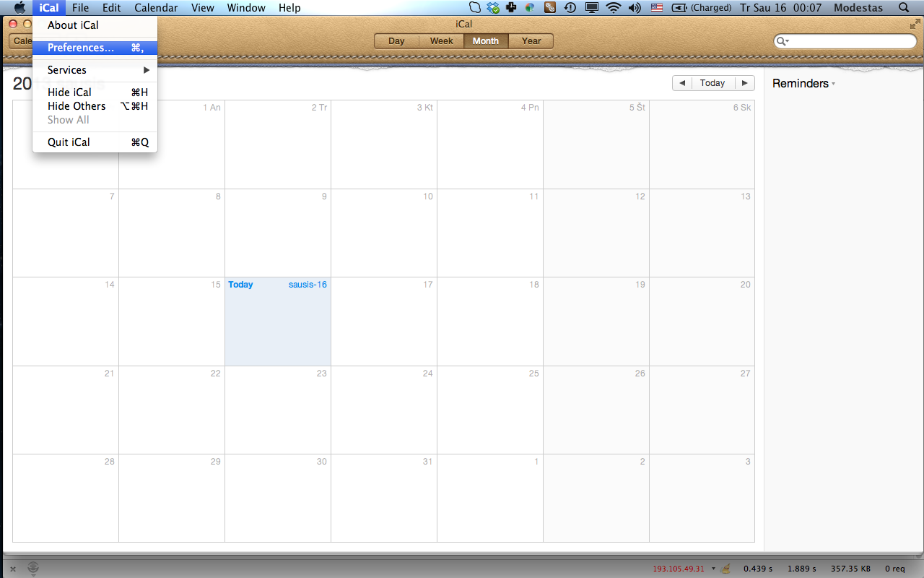Open the File menu

click(80, 8)
